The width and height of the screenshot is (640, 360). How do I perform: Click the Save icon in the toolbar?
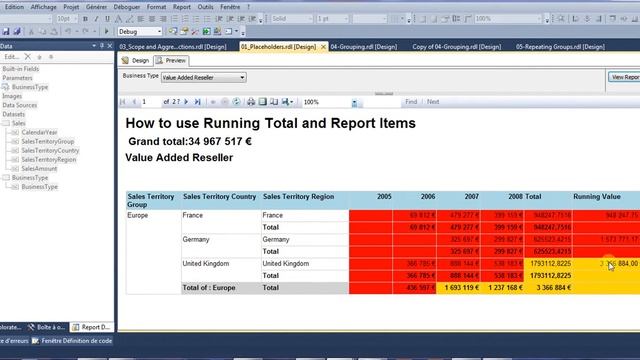click(6, 31)
